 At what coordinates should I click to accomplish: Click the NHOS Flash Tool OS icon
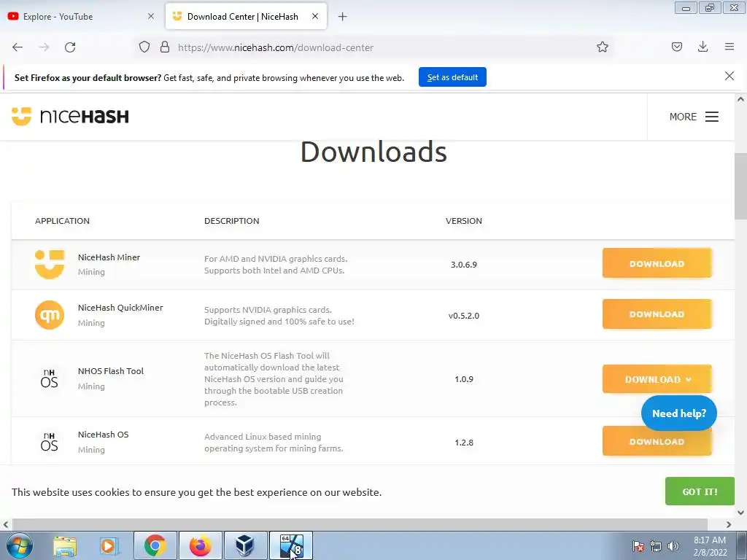50,378
